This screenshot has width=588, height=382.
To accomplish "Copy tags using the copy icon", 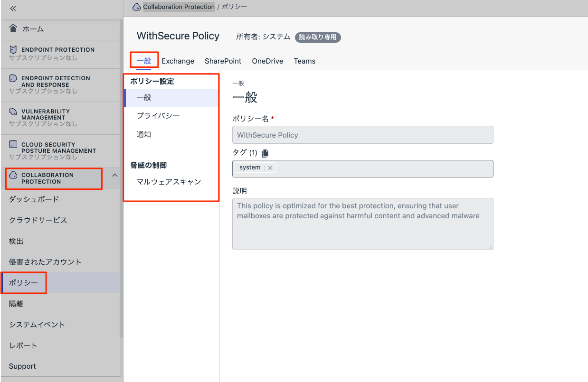I will pyautogui.click(x=265, y=153).
